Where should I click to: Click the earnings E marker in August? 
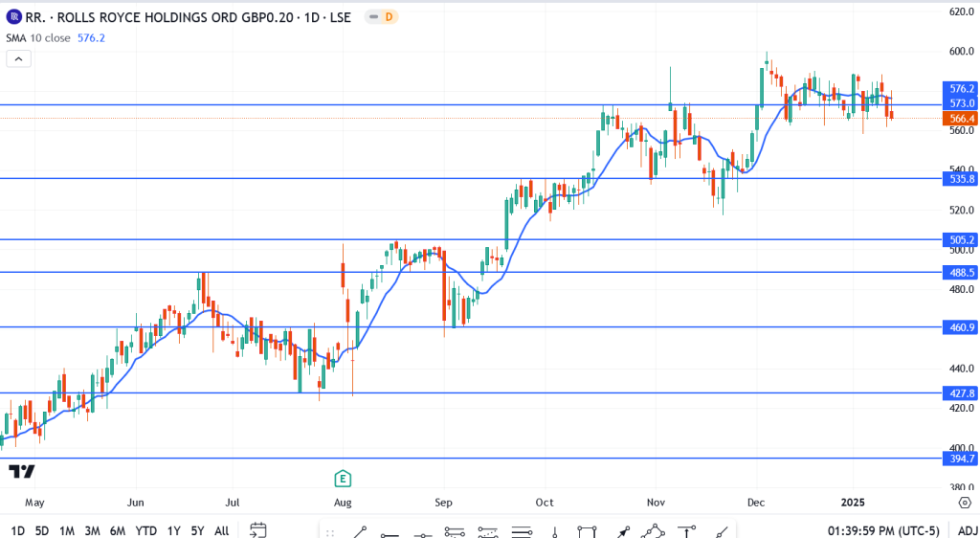tap(342, 478)
